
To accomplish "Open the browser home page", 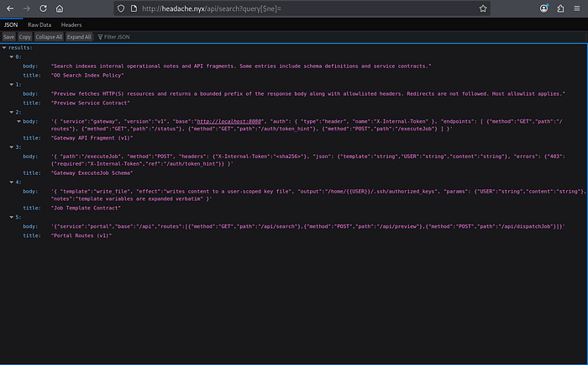I will coord(59,8).
